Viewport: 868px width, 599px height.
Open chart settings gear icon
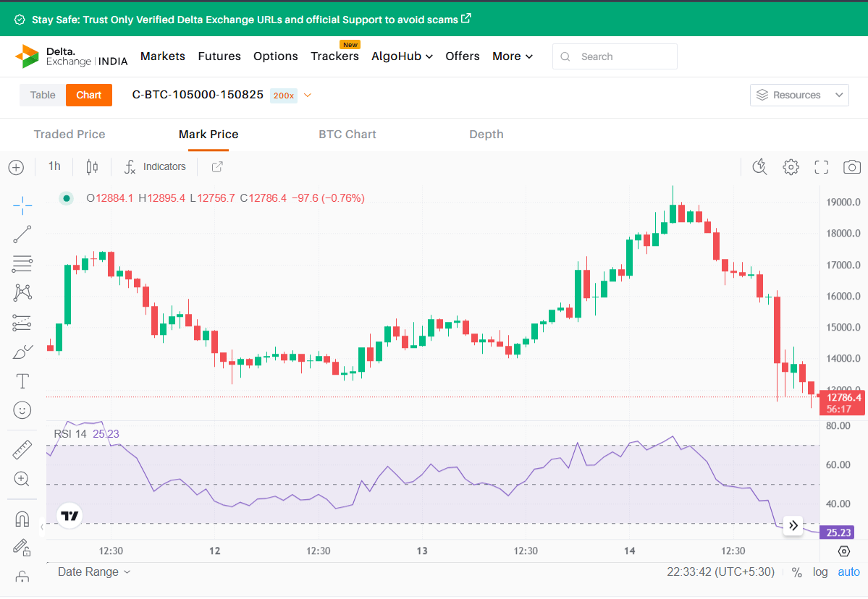(791, 167)
